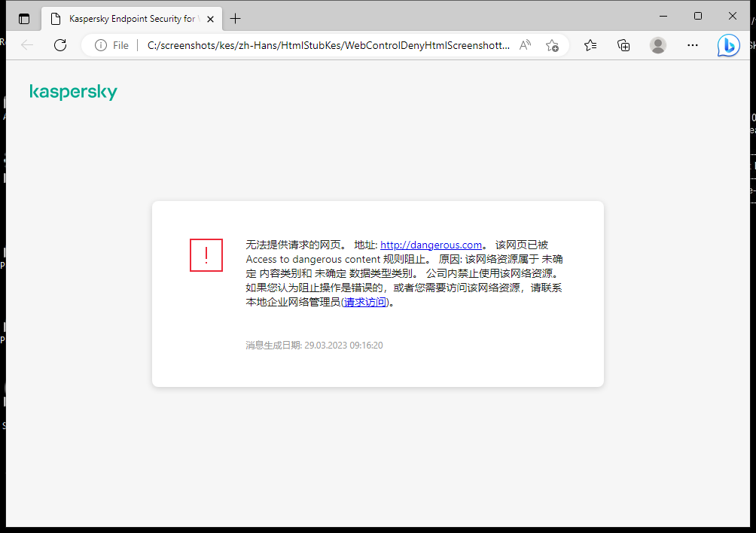756x533 pixels.
Task: Select the Kaspersky Endpoint Security tab
Action: [128, 18]
